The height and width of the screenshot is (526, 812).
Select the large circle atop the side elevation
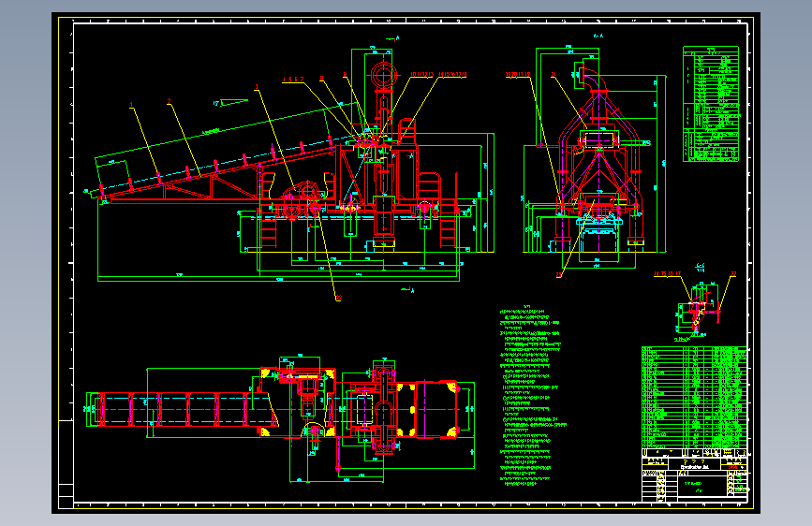(383, 76)
